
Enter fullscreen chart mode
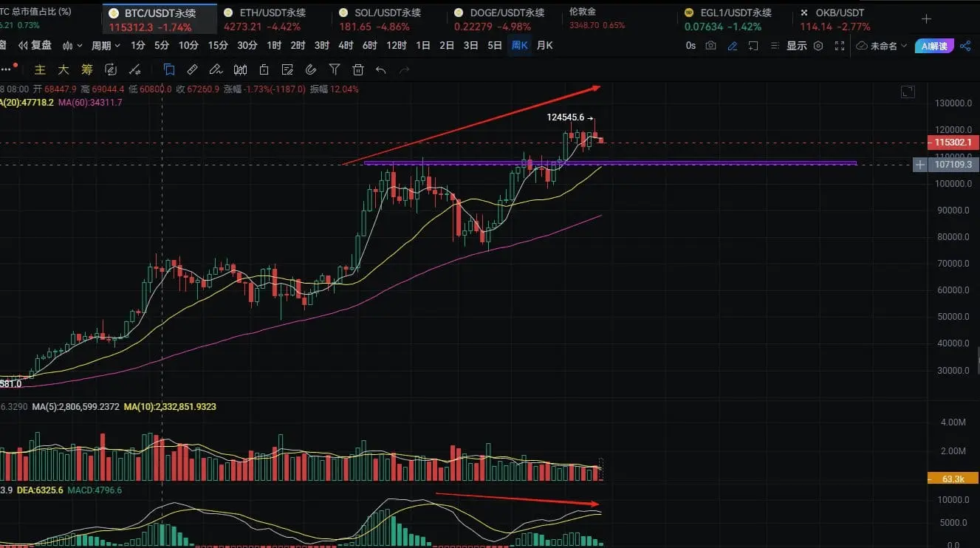840,46
